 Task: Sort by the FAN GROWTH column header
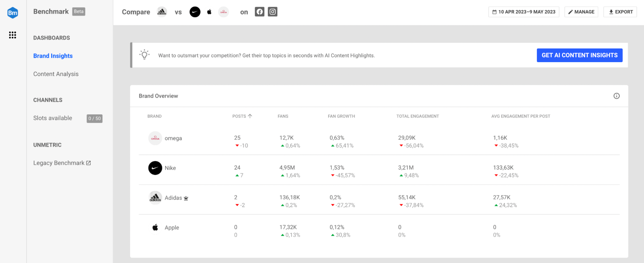[341, 116]
